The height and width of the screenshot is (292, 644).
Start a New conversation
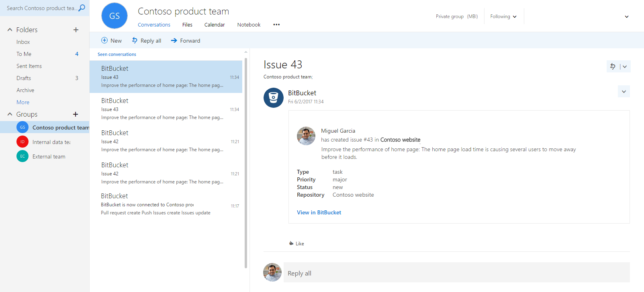[x=111, y=41]
